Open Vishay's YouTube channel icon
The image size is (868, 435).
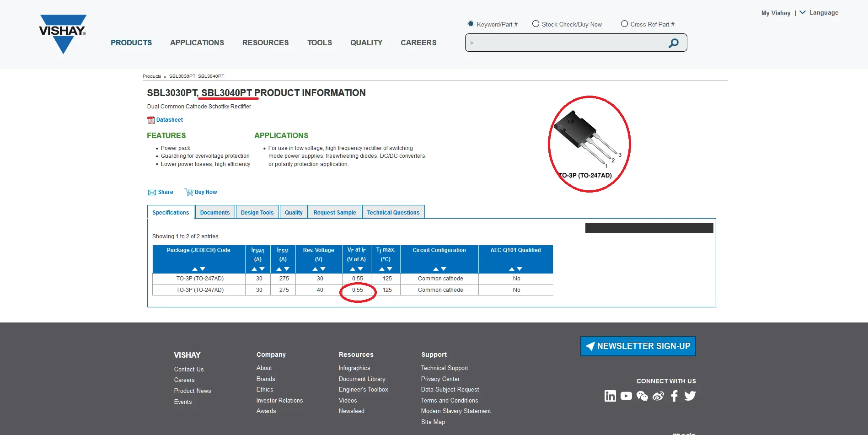click(626, 396)
